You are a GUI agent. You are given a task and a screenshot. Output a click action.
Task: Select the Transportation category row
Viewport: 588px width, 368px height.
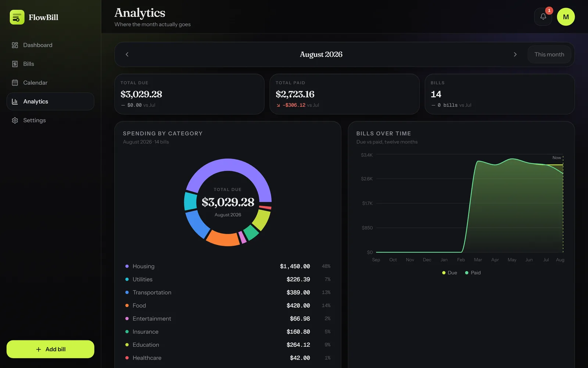pyautogui.click(x=228, y=292)
